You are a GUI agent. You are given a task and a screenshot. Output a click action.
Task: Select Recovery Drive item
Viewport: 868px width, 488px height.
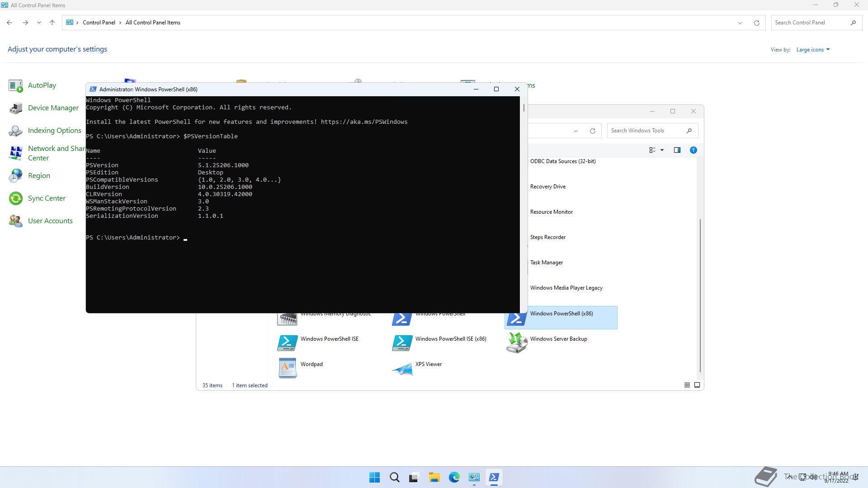click(x=548, y=187)
